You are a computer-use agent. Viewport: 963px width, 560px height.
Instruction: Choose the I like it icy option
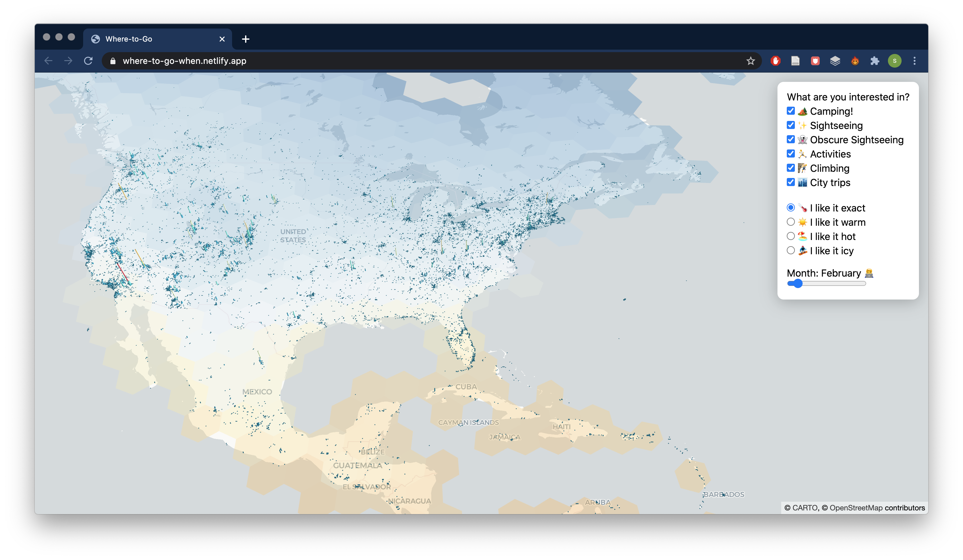pos(791,251)
